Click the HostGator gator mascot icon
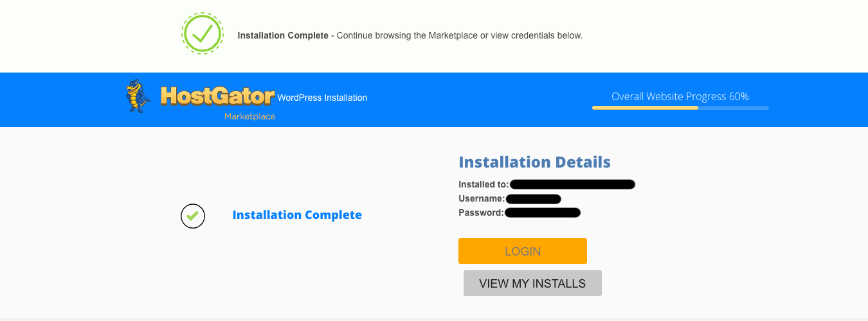Viewport: 868px width, 321px height. pyautogui.click(x=138, y=96)
